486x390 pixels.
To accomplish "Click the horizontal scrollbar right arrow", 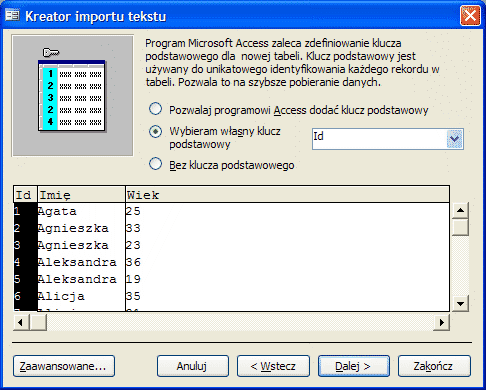I will pos(442,322).
